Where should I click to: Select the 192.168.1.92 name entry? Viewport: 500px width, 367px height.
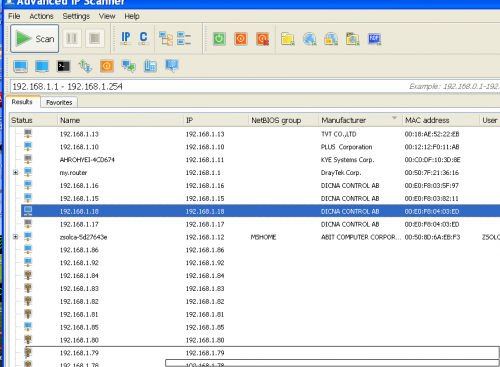pos(79,263)
